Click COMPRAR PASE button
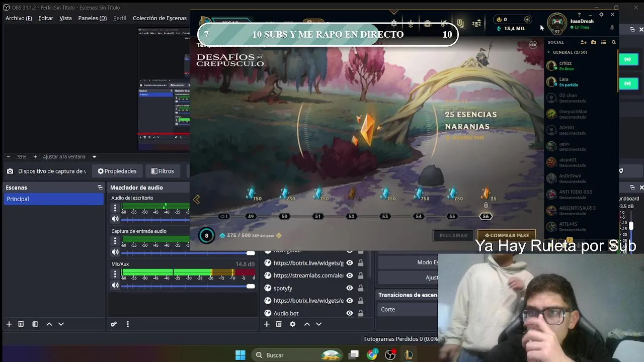Screen dimensions: 644x362 point(507,235)
